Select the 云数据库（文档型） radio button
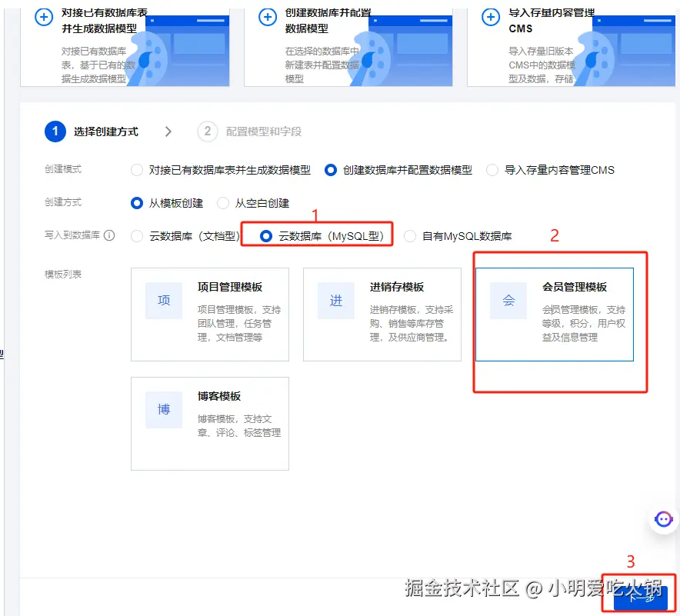 138,236
